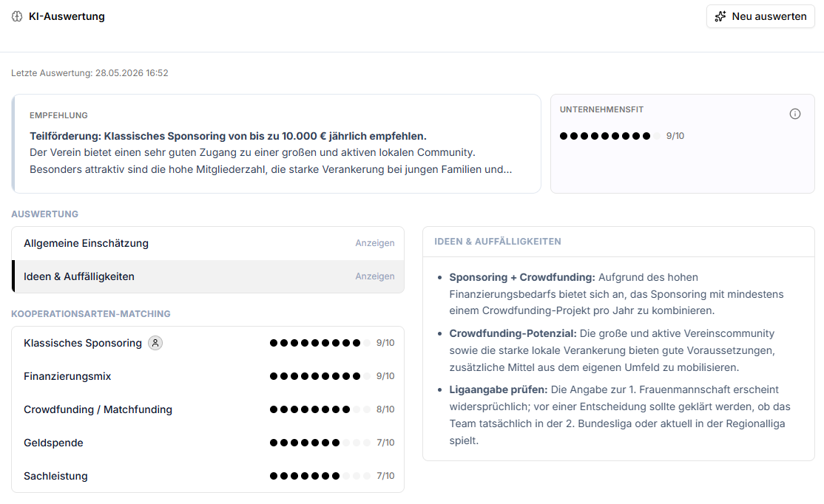Click the 9/10 score for Finanzierungsmix

[385, 376]
